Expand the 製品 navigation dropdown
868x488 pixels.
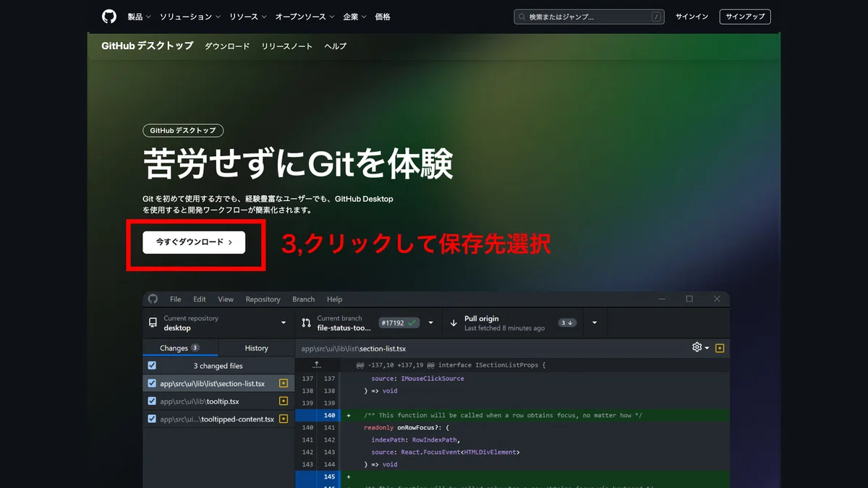click(139, 17)
